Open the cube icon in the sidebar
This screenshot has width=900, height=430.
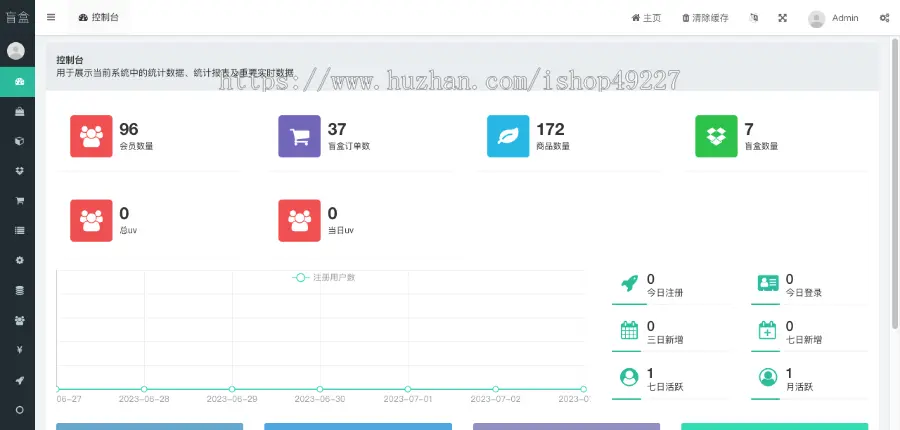click(x=17, y=141)
